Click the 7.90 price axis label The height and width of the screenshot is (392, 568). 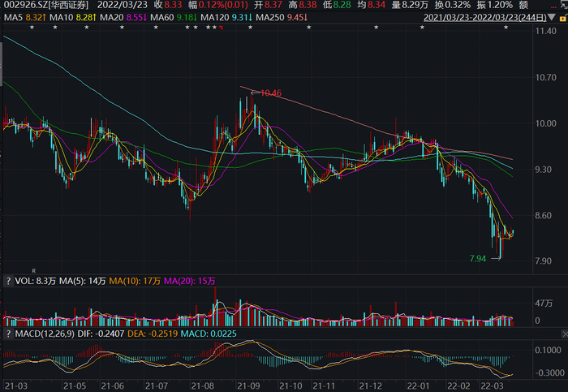(544, 261)
